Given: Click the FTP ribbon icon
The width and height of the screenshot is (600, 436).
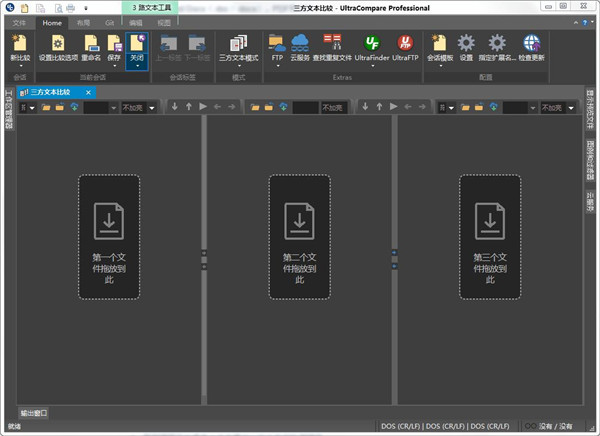Looking at the screenshot, I should 277,42.
